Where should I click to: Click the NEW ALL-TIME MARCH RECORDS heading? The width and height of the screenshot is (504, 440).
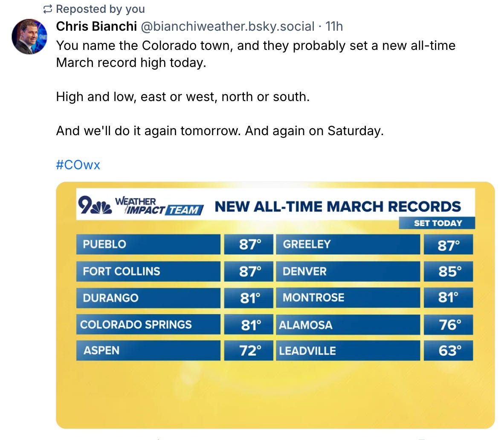[338, 206]
